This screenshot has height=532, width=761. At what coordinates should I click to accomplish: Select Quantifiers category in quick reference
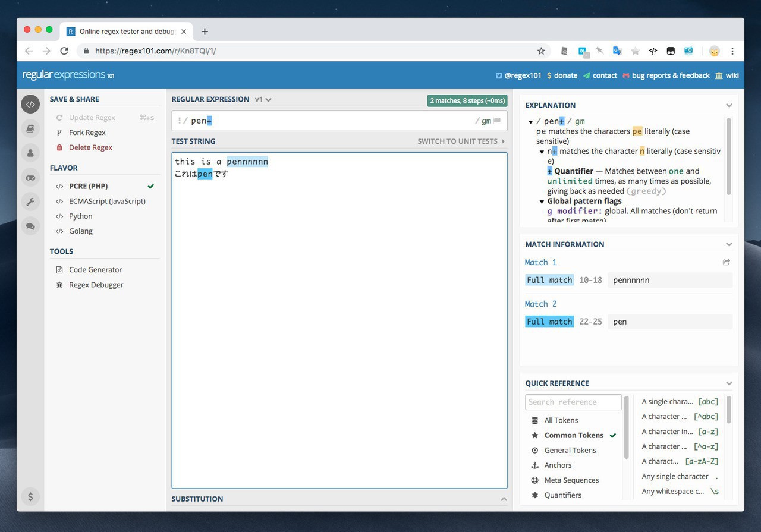[x=562, y=495]
